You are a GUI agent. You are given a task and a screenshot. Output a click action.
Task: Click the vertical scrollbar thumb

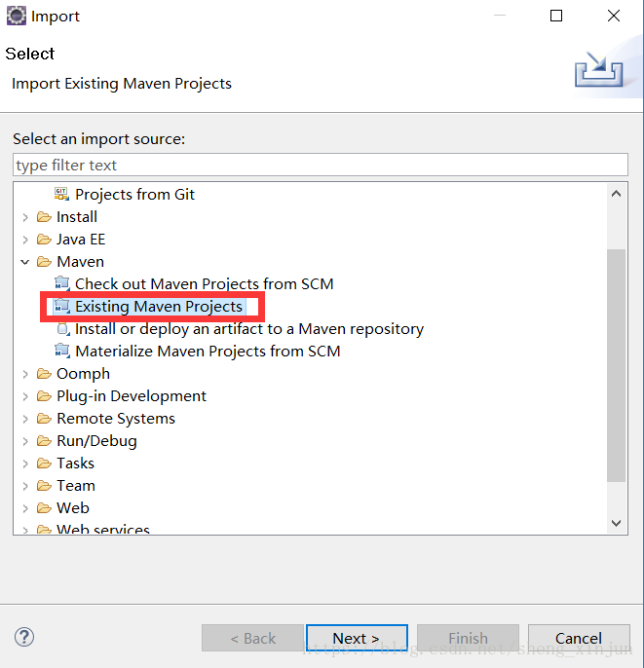[x=617, y=365]
